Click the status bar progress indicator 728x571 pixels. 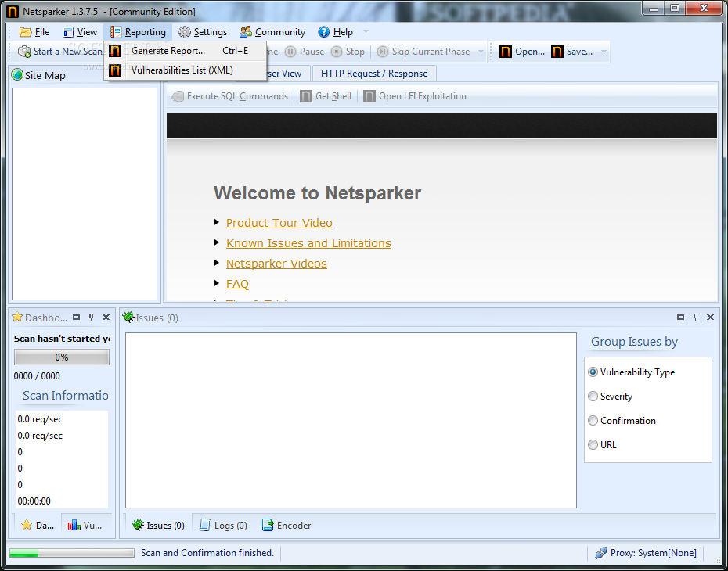tap(72, 553)
